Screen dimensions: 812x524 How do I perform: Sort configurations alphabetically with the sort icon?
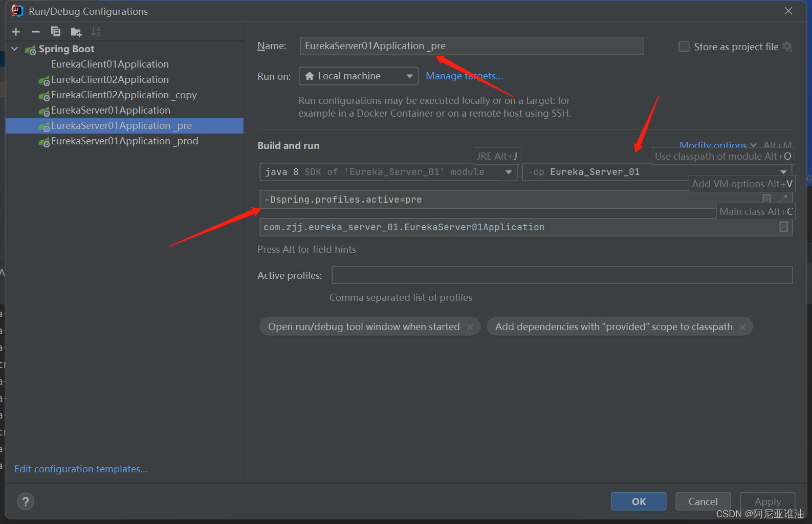click(96, 32)
